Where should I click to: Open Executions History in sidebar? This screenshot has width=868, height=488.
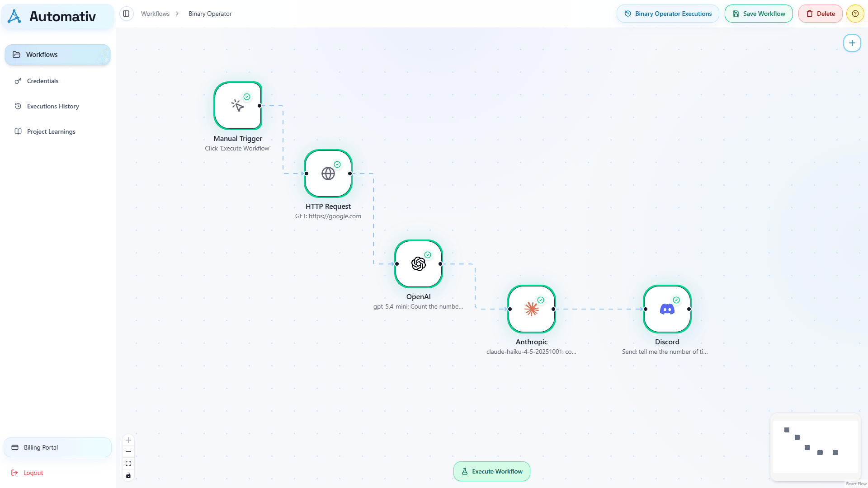click(53, 106)
